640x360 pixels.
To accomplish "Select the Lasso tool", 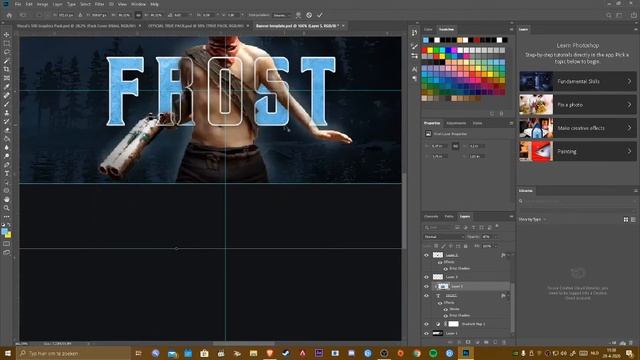I will [7, 52].
